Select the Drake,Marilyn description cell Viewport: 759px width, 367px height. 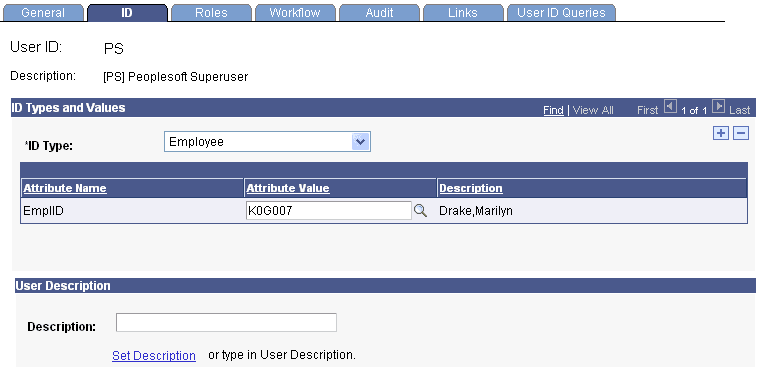pyautogui.click(x=475, y=211)
